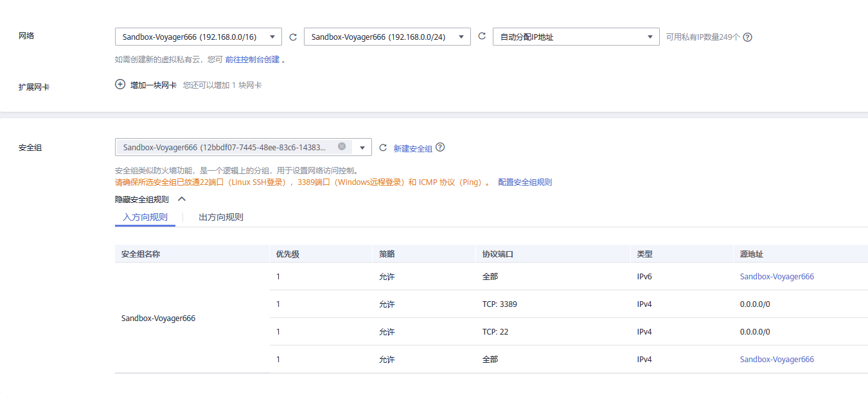Follow the 前往控制台创建 link
The image size is (868, 393).
click(x=252, y=59)
